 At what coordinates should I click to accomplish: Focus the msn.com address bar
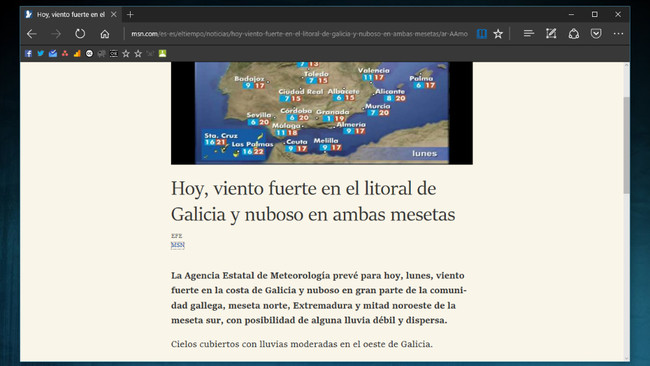(x=299, y=34)
